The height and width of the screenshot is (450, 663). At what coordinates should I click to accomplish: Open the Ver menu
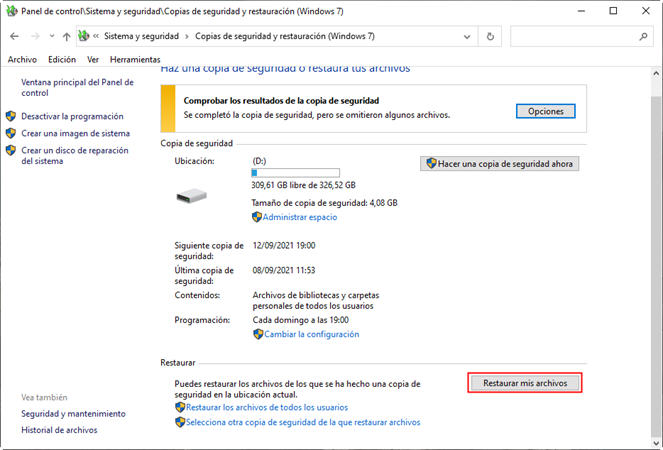(x=93, y=60)
